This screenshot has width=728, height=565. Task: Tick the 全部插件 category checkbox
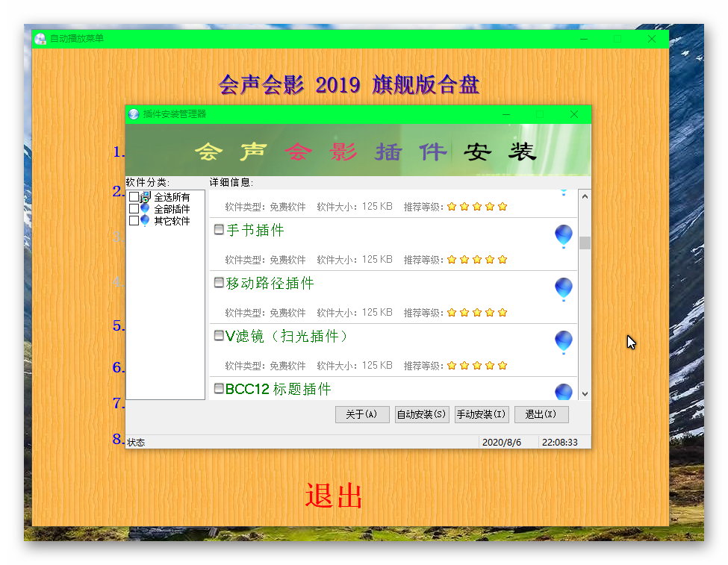tap(134, 208)
